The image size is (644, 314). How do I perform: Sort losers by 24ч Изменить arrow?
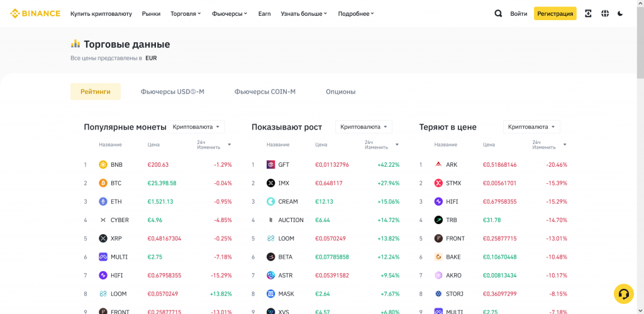(565, 145)
